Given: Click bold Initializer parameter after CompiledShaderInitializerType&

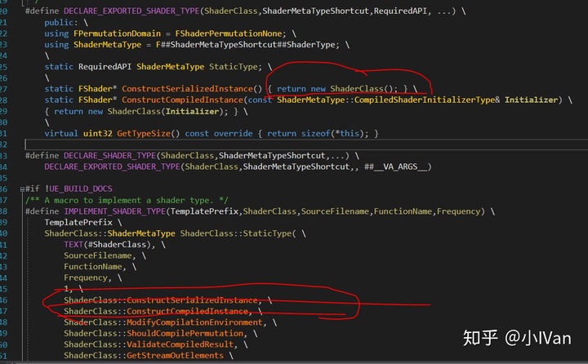Looking at the screenshot, I should tap(531, 100).
